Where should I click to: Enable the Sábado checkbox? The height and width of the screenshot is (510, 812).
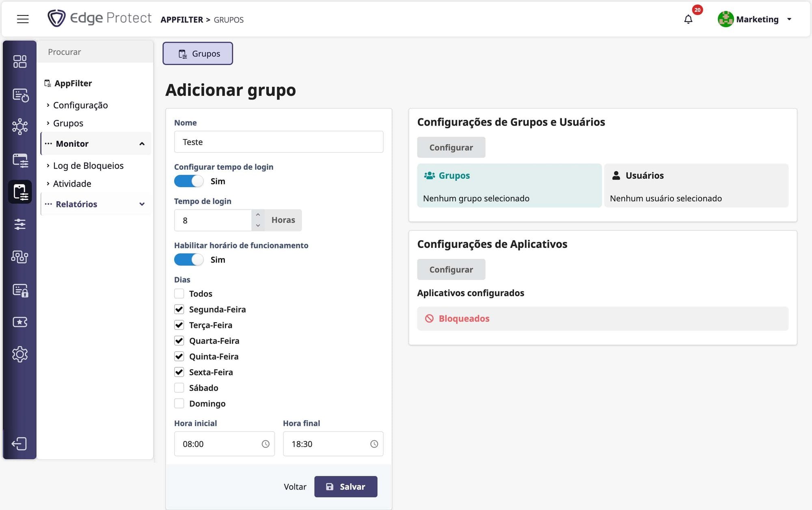[x=179, y=388]
